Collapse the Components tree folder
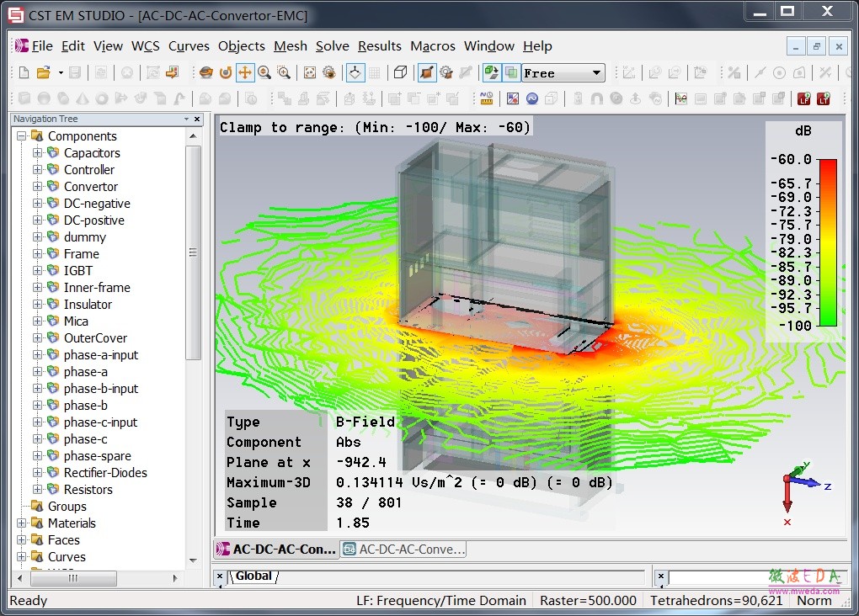 (21, 135)
